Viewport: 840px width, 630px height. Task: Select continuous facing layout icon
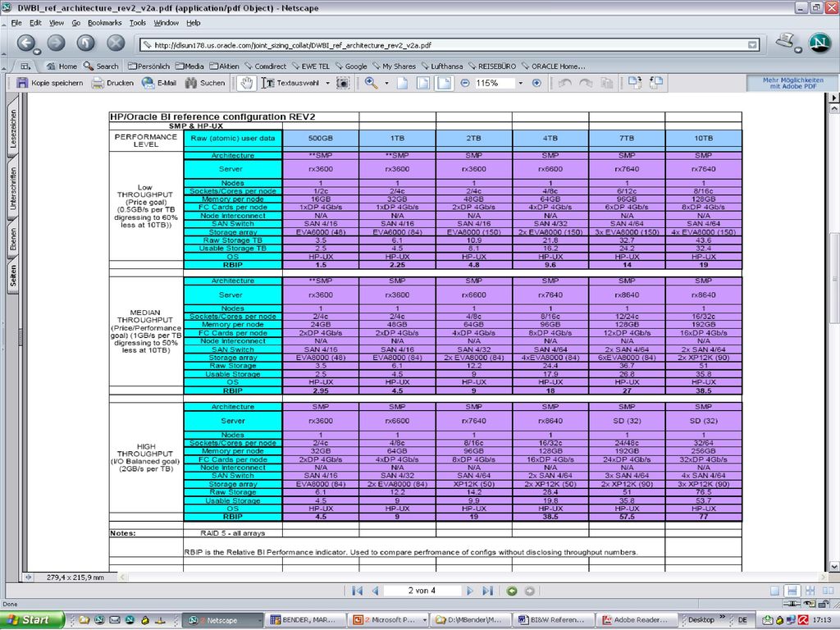click(810, 591)
